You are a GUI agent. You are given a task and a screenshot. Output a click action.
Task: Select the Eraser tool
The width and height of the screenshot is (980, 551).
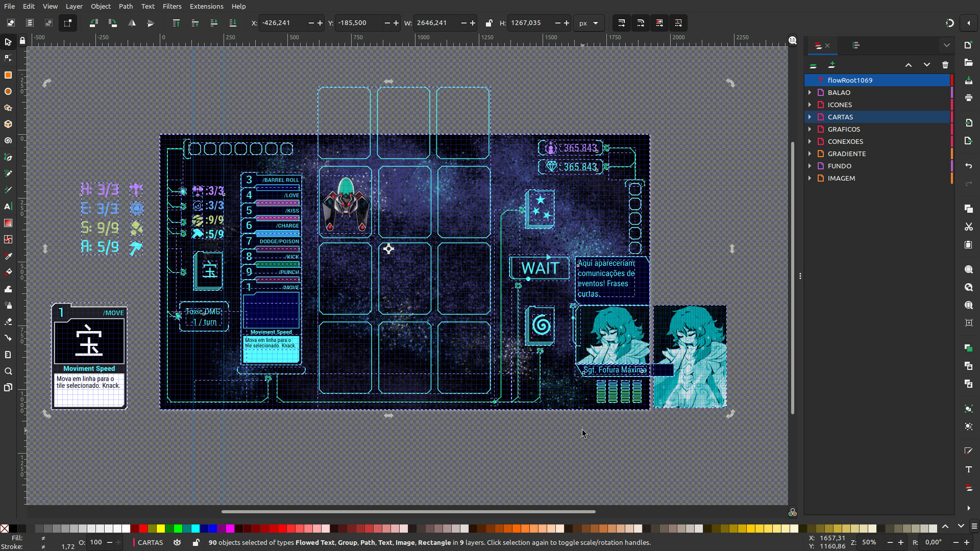pyautogui.click(x=8, y=321)
